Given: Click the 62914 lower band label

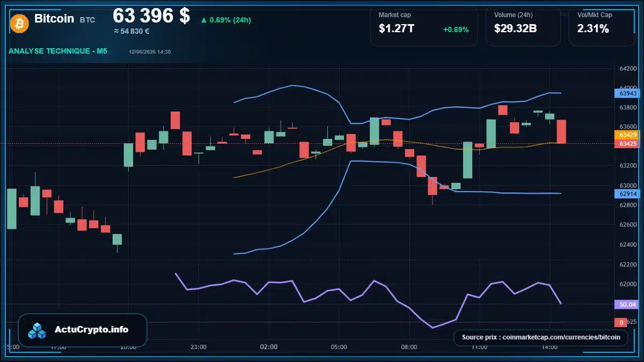Looking at the screenshot, I should pyautogui.click(x=628, y=194).
